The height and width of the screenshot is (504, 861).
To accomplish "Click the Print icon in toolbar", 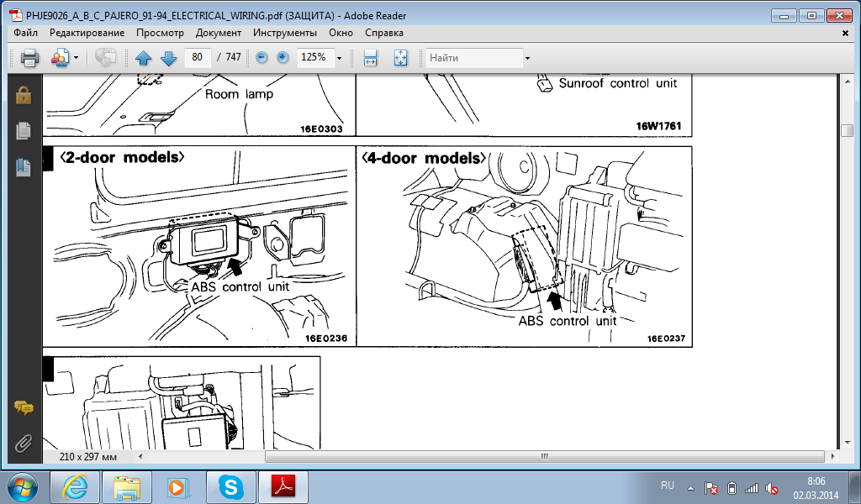I will tap(29, 58).
